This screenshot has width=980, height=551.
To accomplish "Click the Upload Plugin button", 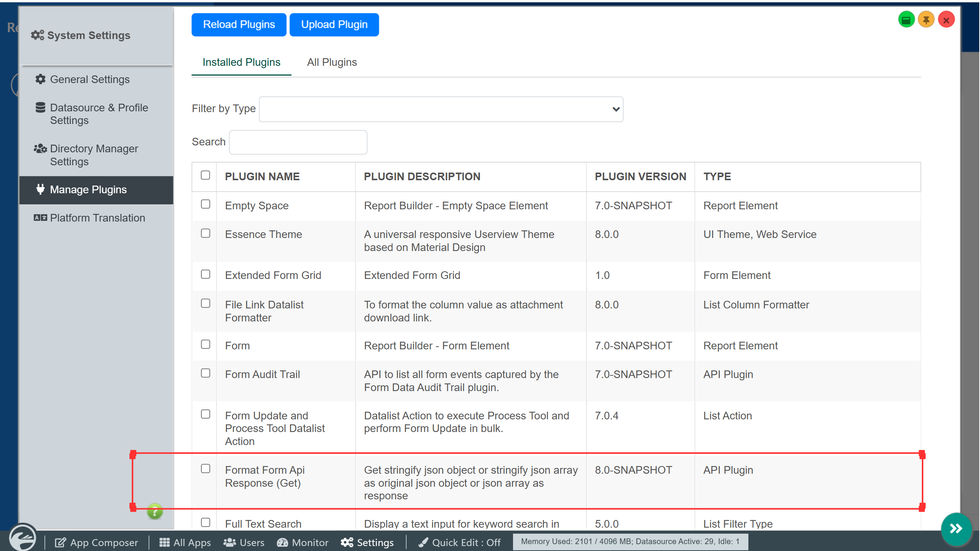I will 334,25.
